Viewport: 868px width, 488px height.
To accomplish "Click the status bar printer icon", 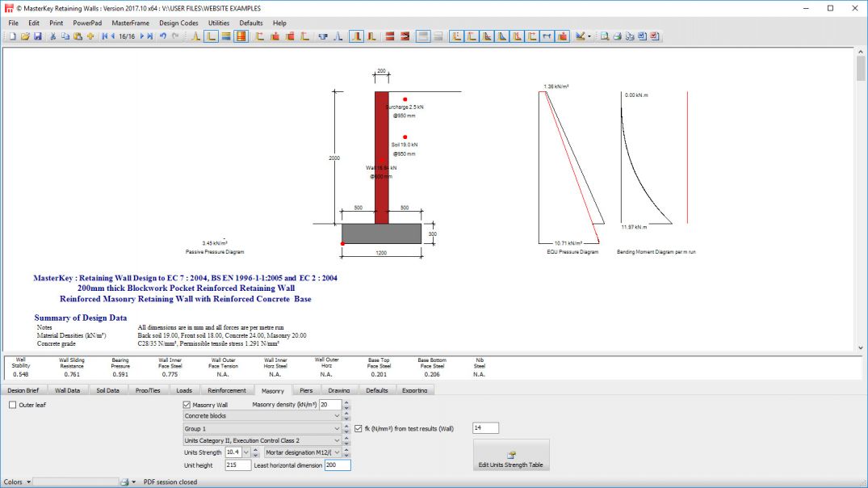I will [x=125, y=482].
